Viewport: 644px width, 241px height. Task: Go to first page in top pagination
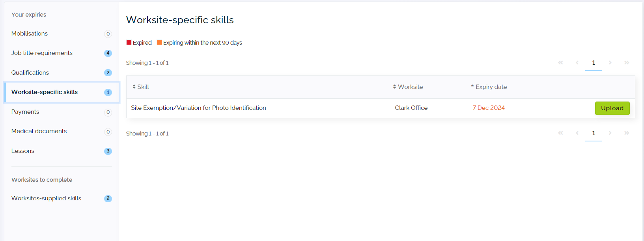(x=560, y=63)
